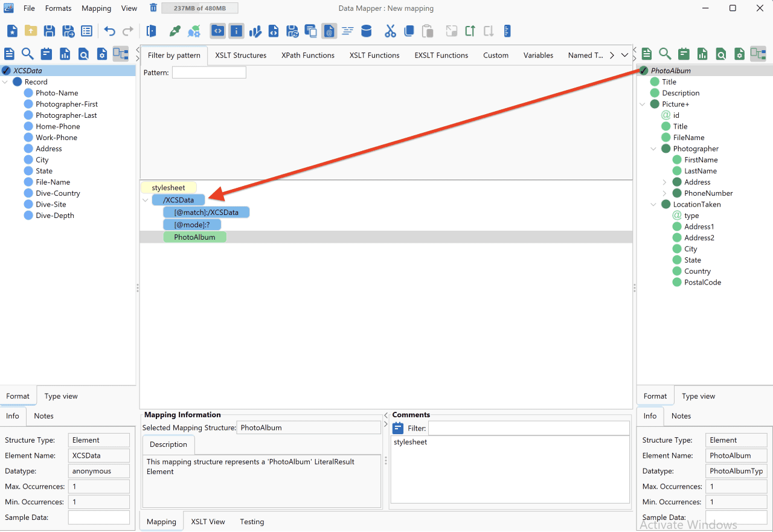Open the function tabs dropdown arrow

(625, 55)
